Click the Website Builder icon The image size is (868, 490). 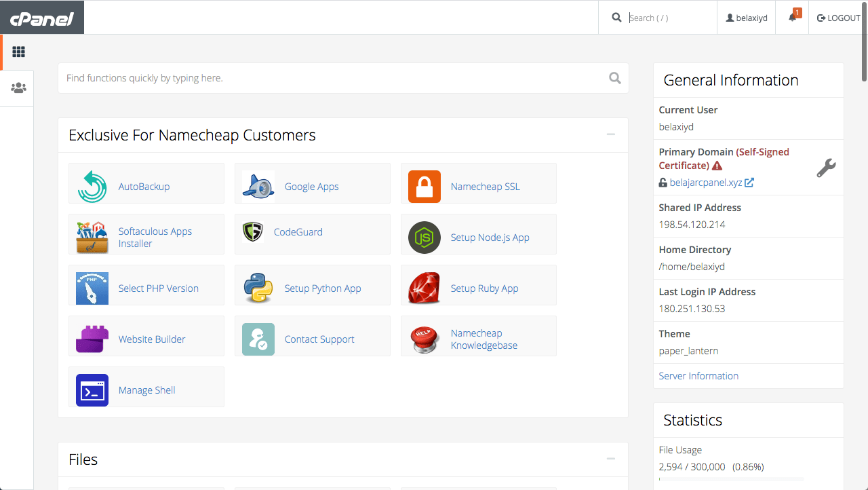coord(92,336)
